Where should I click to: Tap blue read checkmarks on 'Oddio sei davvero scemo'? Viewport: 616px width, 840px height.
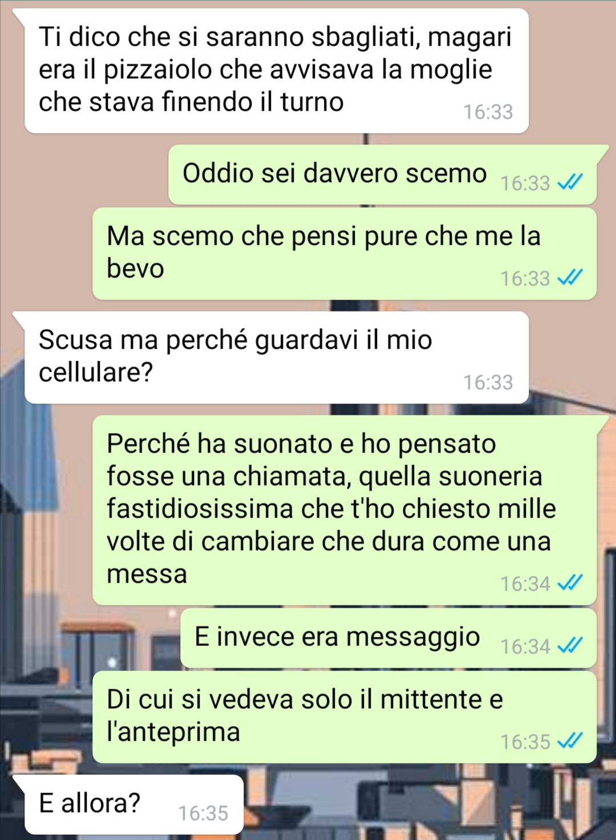tap(570, 183)
